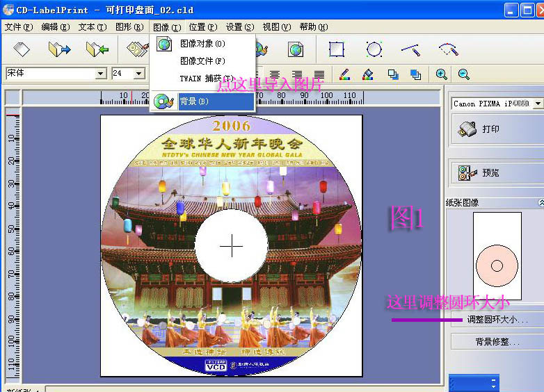Screen dimensions: 544x392
Task: Select the straight line tool
Action: pyautogui.click(x=411, y=49)
